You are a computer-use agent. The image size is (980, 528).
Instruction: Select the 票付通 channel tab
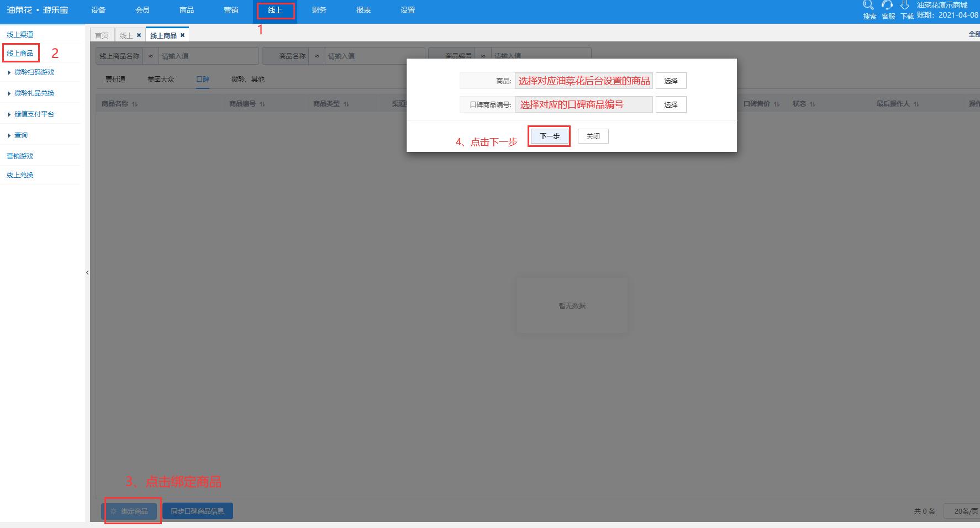click(x=115, y=80)
